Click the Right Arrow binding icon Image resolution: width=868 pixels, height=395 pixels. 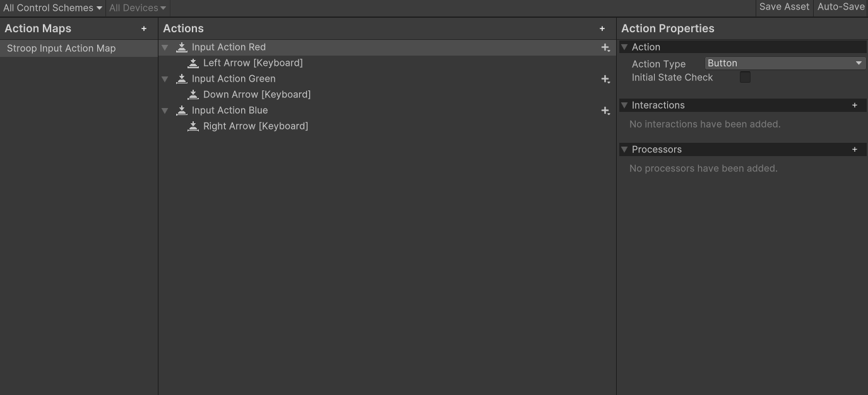pyautogui.click(x=193, y=126)
